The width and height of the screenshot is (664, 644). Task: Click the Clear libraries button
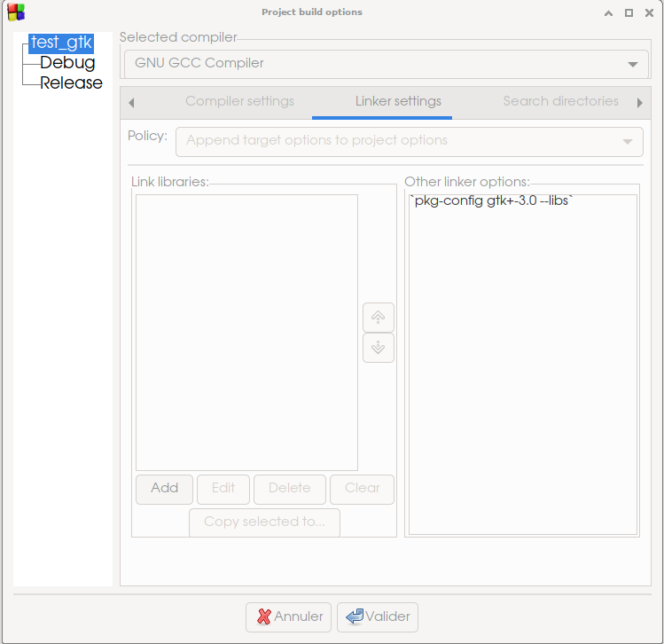tap(362, 490)
